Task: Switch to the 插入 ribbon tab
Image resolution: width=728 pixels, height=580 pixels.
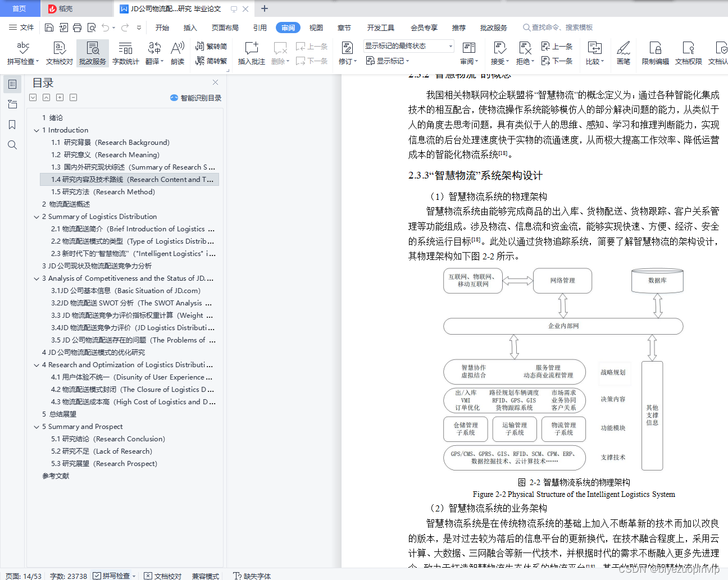Action: [x=190, y=28]
